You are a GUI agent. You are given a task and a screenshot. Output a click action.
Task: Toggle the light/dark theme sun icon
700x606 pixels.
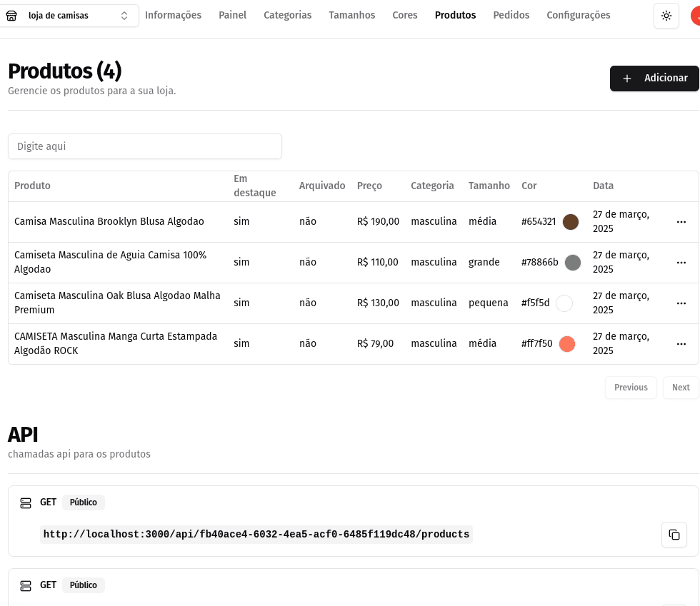click(666, 16)
